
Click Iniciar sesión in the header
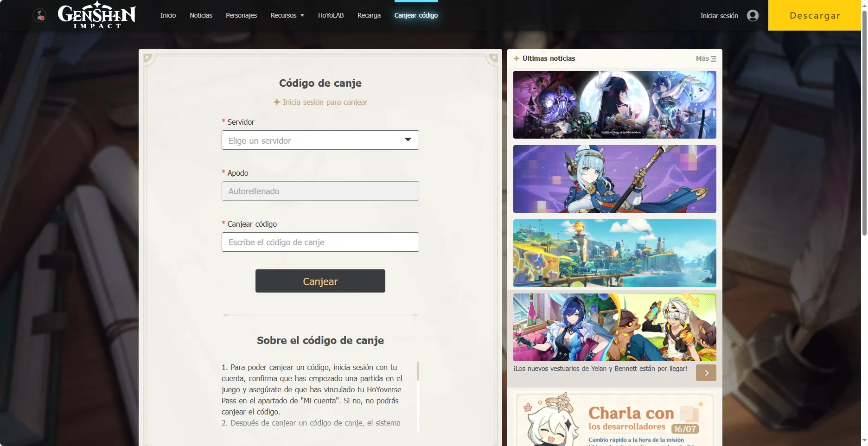coord(719,16)
